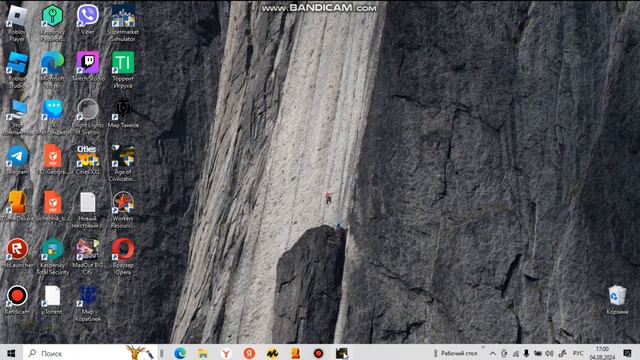Open the orange taskbar app icon
640x360 pixels.
[x=296, y=353]
